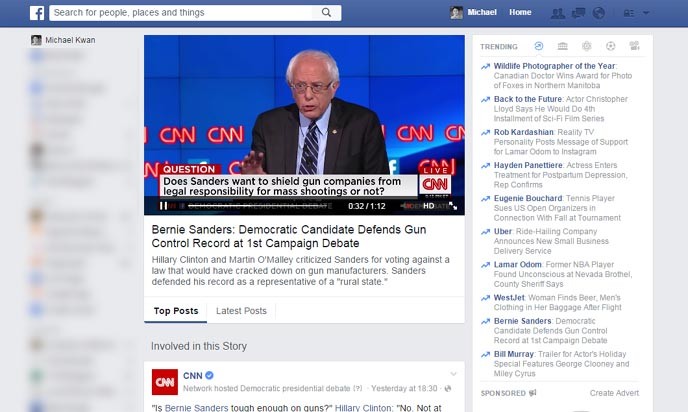Click the search for people input field
This screenshot has height=412, width=688.
click(181, 13)
